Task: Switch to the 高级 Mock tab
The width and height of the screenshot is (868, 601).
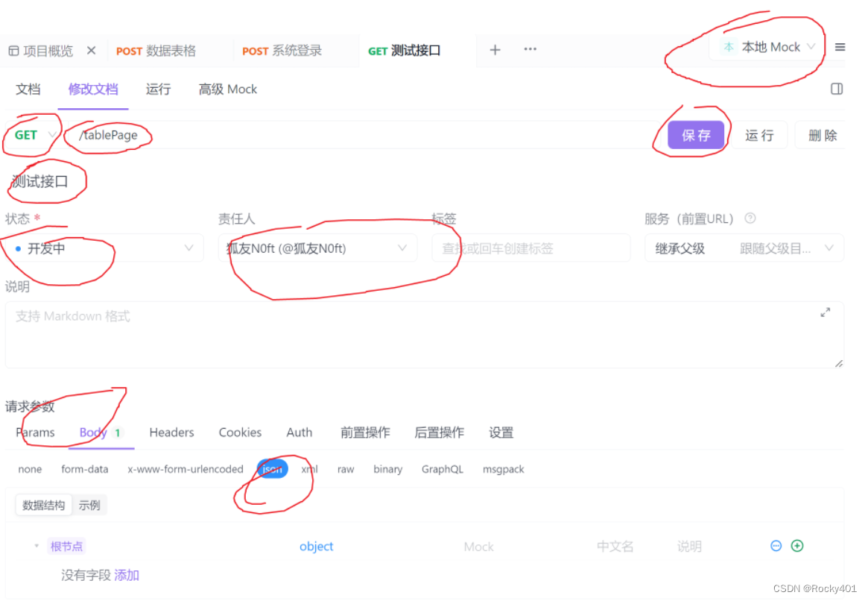Action: (x=227, y=89)
